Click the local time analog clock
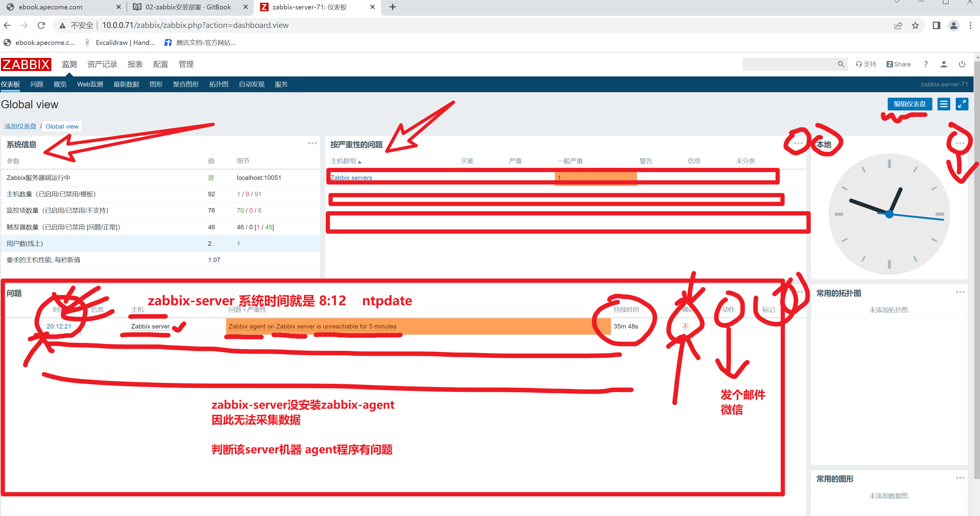This screenshot has height=516, width=980. point(889,214)
